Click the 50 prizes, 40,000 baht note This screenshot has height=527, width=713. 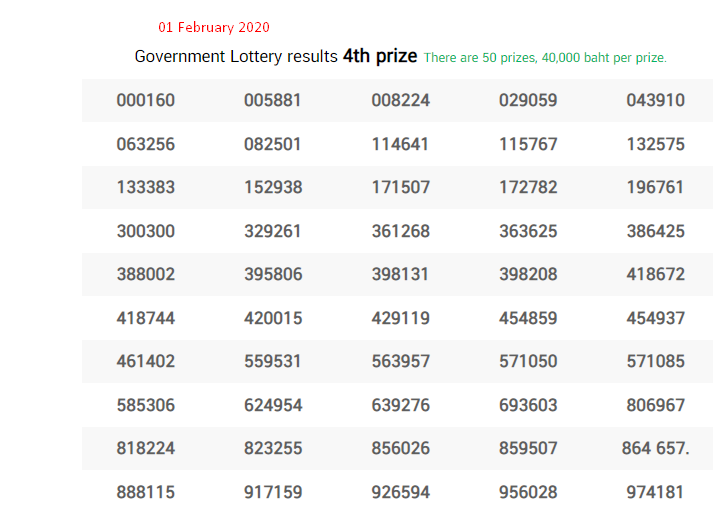tap(545, 58)
